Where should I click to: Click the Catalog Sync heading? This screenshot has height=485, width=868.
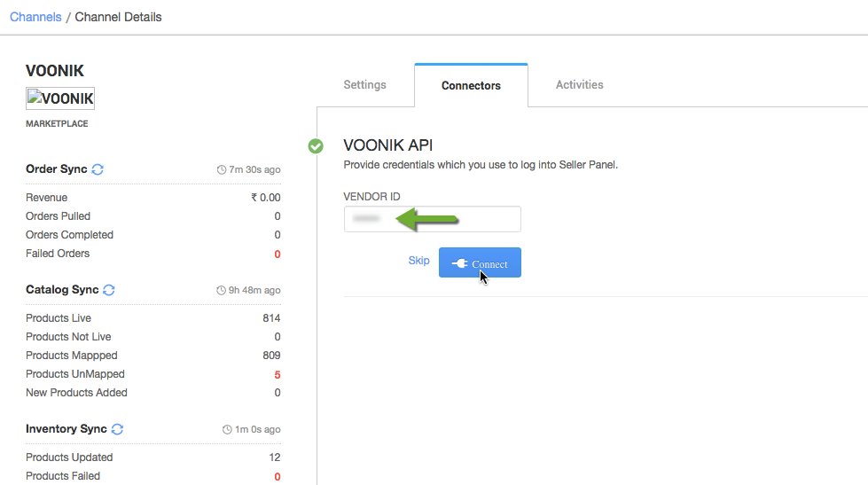[62, 290]
